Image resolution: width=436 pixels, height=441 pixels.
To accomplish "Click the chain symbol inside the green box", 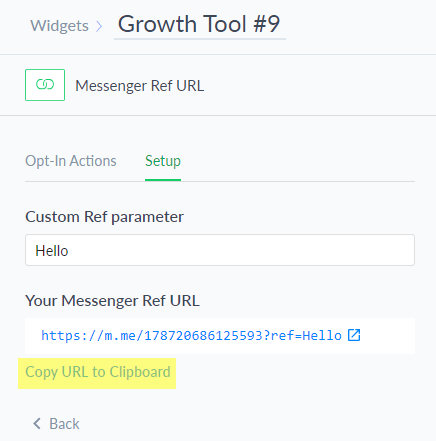I will (x=45, y=85).
